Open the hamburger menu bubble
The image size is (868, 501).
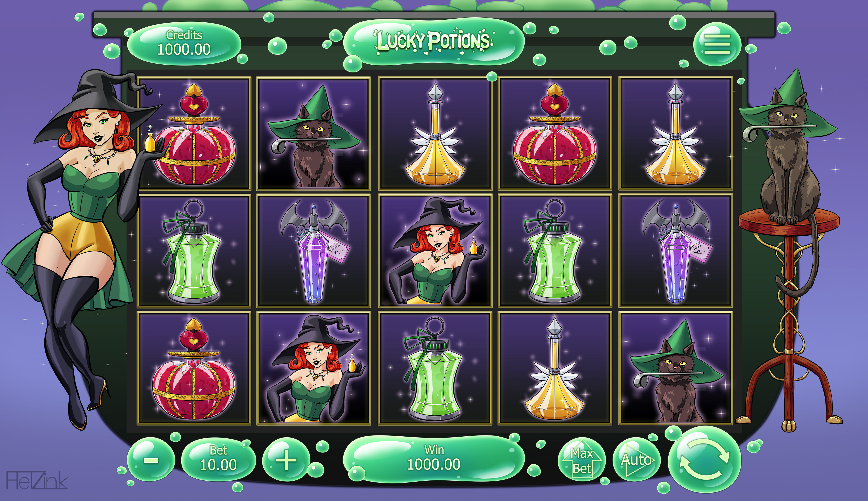717,44
